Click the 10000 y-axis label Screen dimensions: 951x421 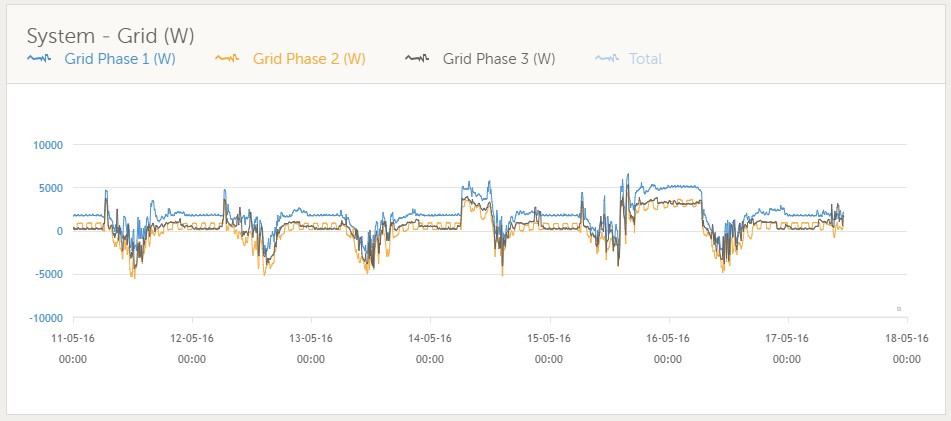coord(46,145)
